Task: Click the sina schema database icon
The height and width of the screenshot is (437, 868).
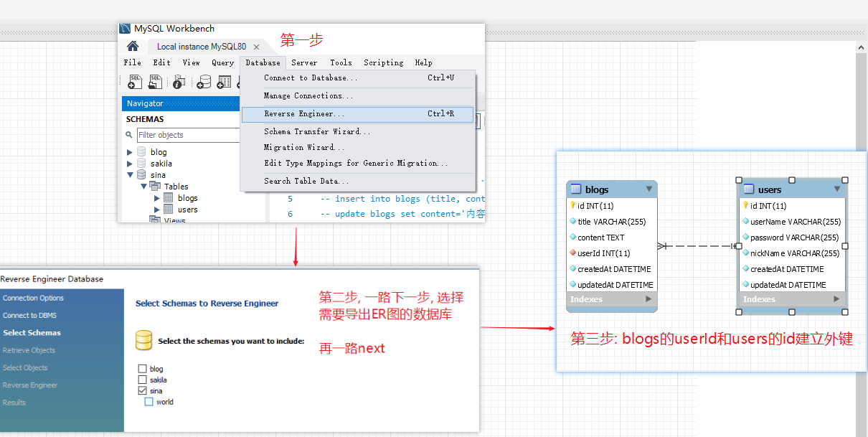Action: 141,175
